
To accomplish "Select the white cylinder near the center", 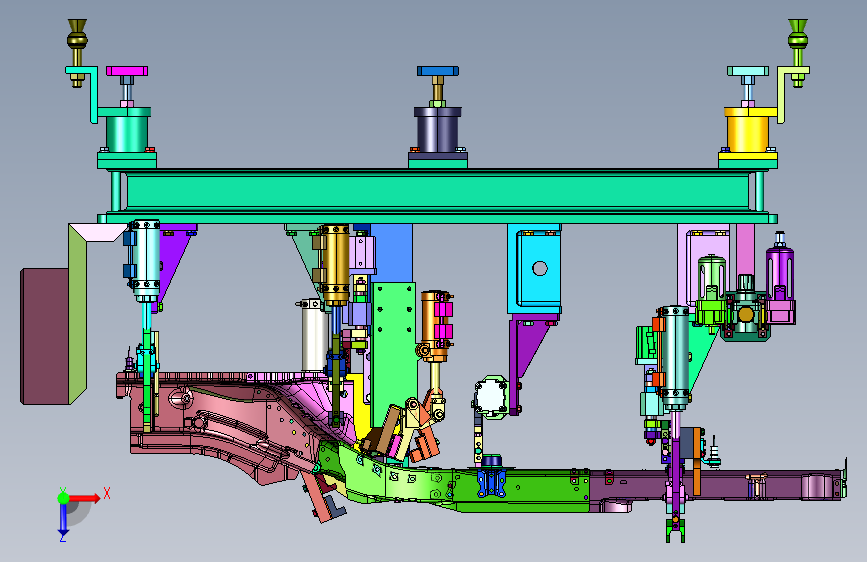I will [x=314, y=336].
